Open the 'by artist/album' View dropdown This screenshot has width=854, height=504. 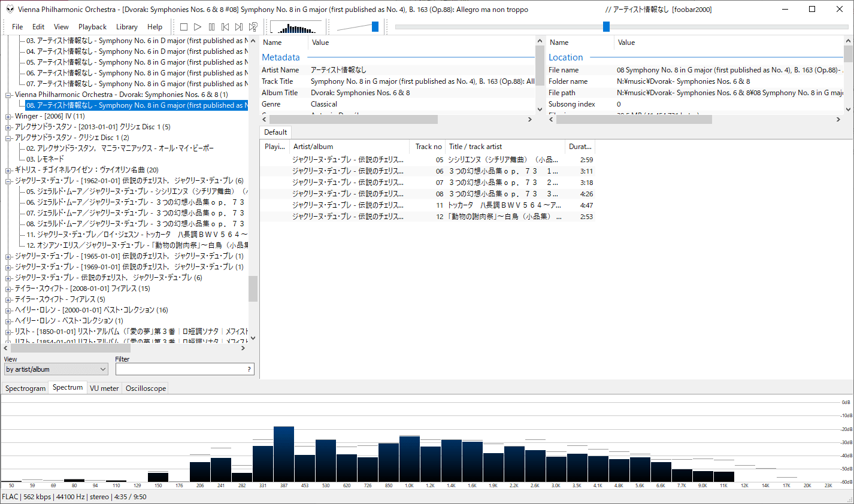click(56, 369)
